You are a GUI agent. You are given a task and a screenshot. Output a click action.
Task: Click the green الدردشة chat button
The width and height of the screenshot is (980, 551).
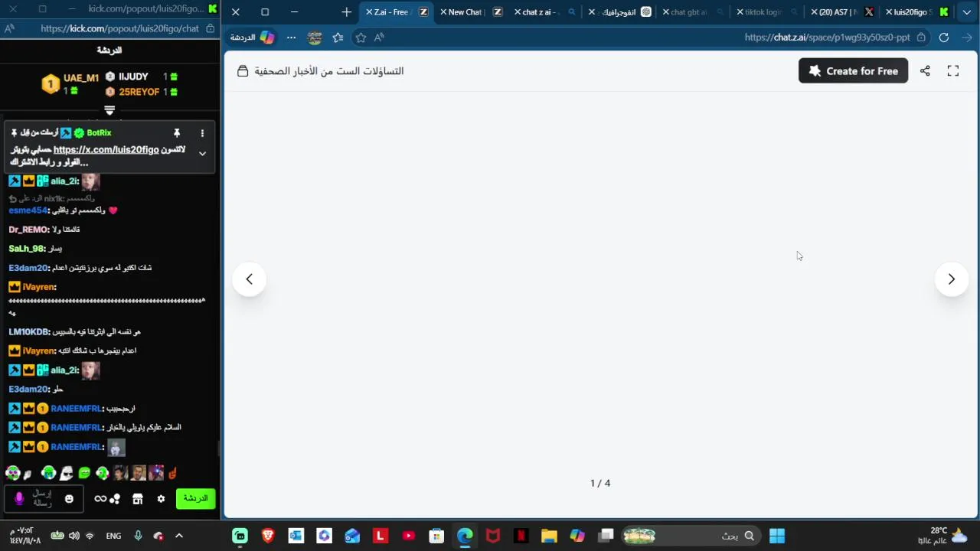[195, 499]
